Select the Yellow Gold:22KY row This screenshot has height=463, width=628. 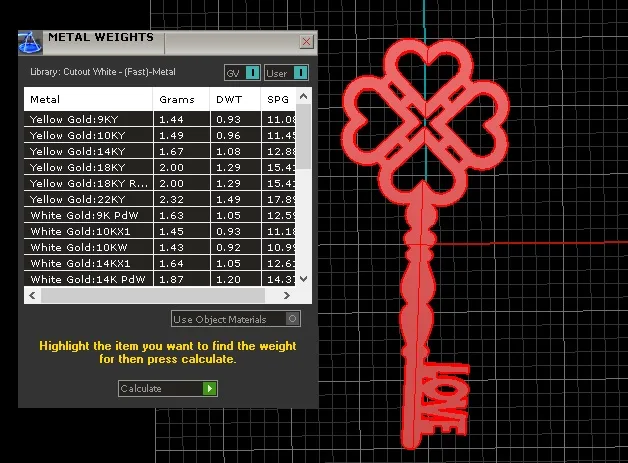(x=160, y=199)
